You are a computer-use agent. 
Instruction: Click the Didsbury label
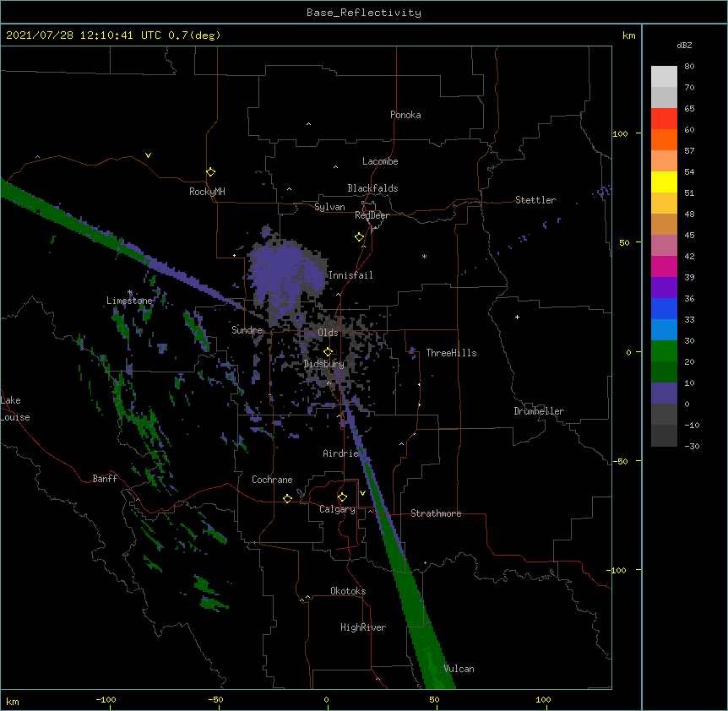pyautogui.click(x=324, y=364)
